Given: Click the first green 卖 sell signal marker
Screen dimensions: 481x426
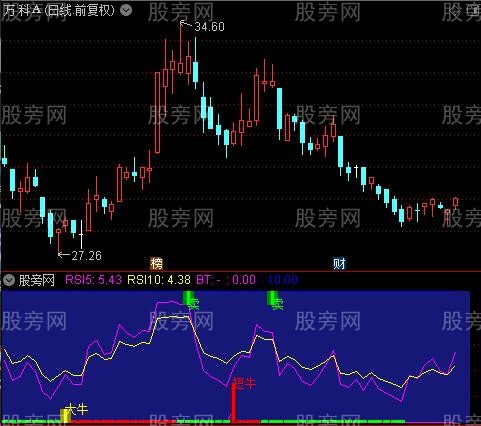Looking at the screenshot, I should [x=191, y=301].
